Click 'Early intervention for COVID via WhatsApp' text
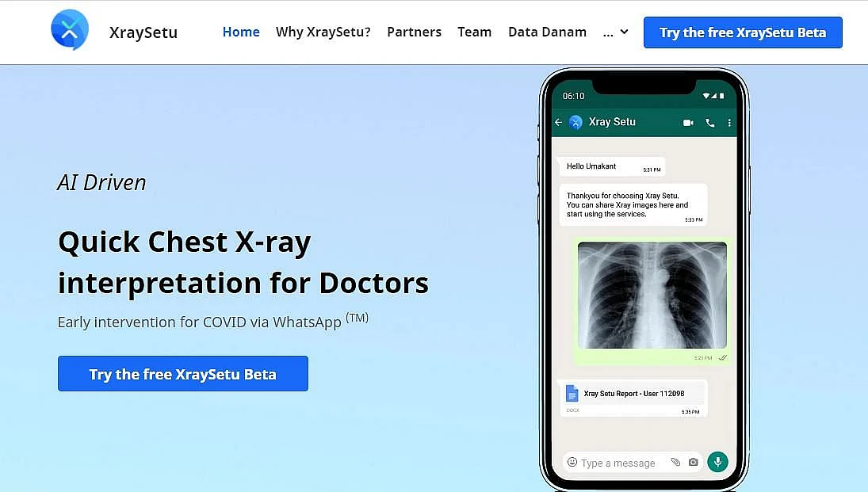 click(x=213, y=321)
